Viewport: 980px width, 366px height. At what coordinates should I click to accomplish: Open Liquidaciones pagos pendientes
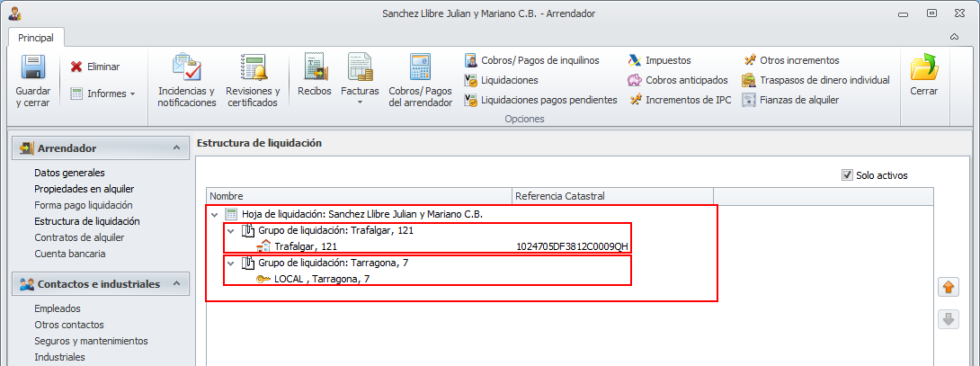tap(540, 100)
